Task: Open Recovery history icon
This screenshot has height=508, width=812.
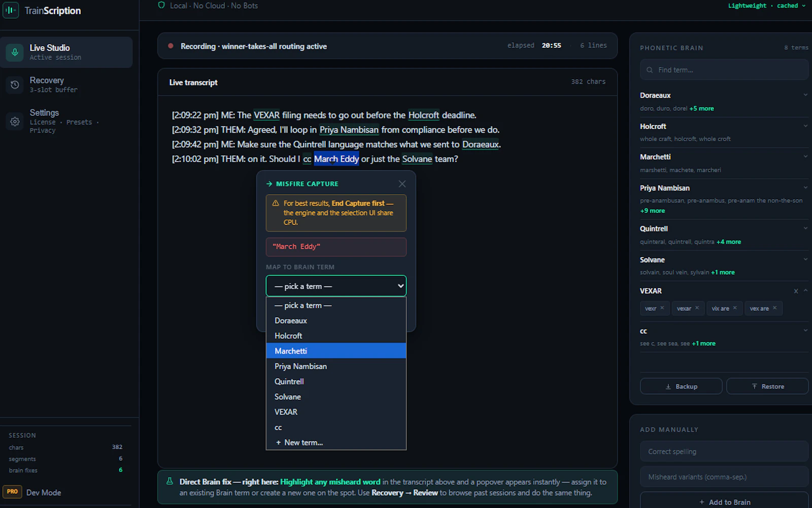Action: pyautogui.click(x=15, y=85)
